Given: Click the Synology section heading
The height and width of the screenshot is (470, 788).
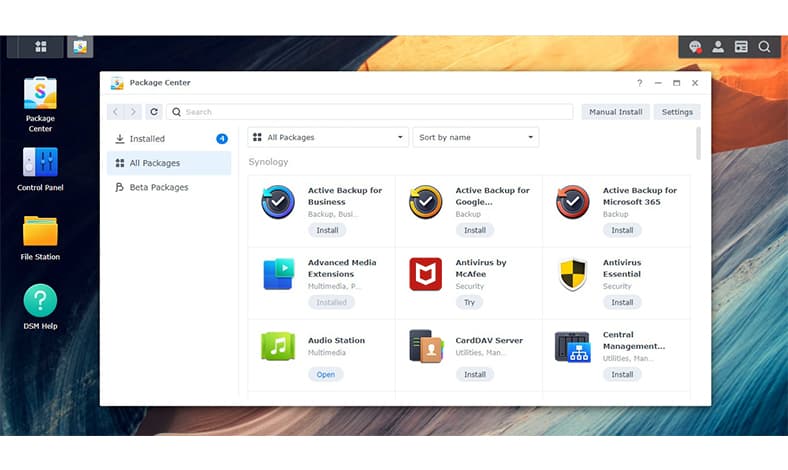Looking at the screenshot, I should click(268, 162).
